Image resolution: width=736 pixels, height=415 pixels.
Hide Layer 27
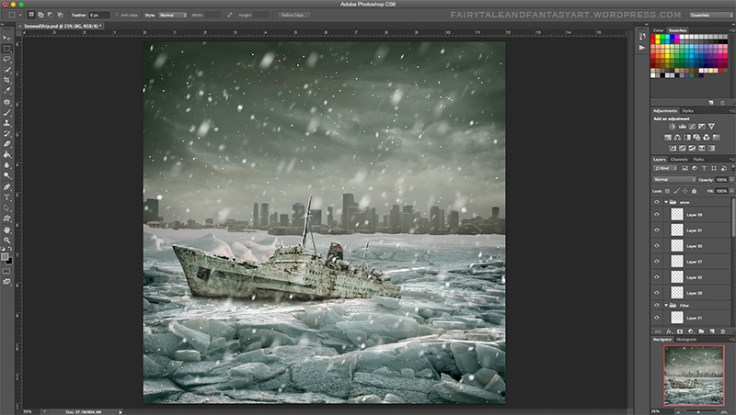(657, 261)
